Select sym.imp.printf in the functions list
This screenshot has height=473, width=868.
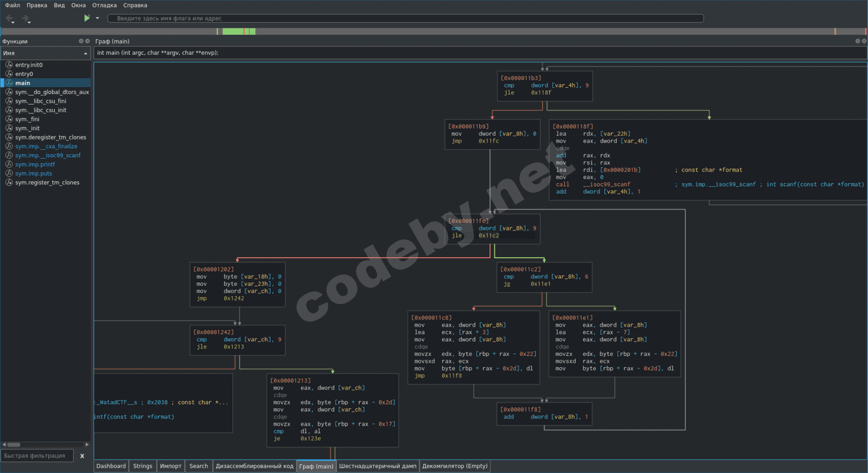(35, 164)
